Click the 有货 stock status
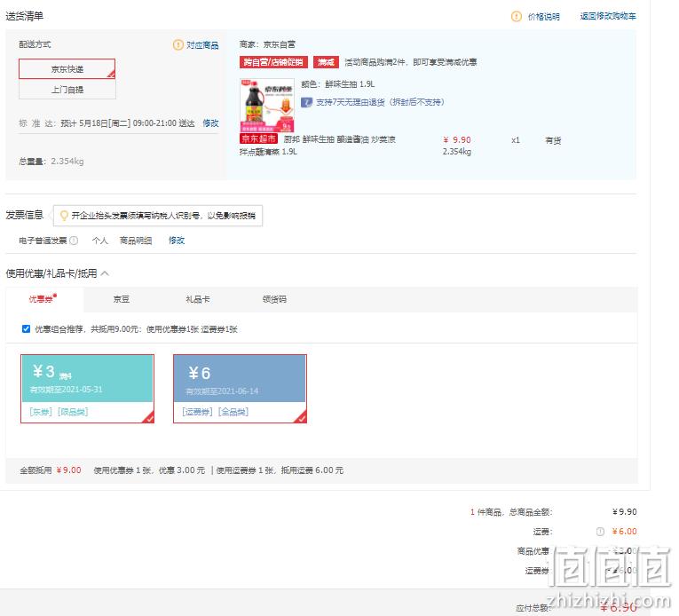 point(553,140)
